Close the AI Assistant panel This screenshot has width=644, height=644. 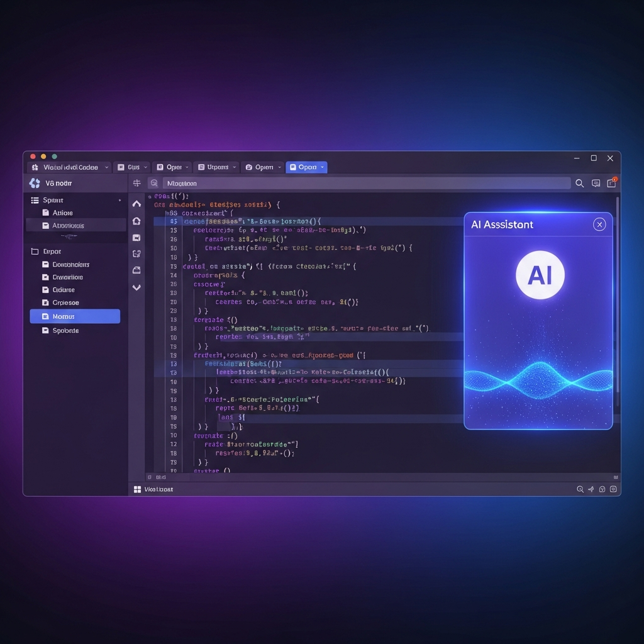point(599,225)
